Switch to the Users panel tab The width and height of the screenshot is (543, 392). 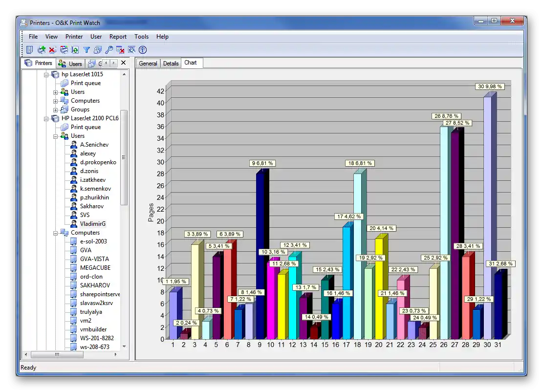click(70, 64)
